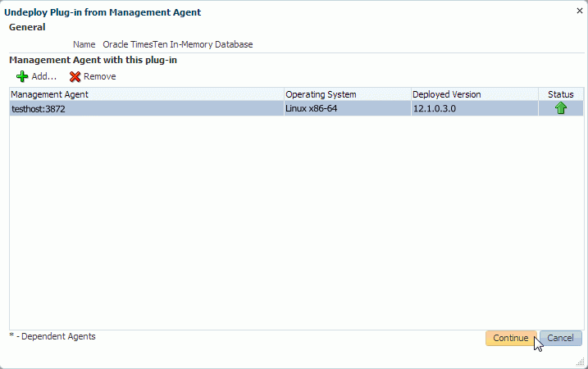Select the Status column header
This screenshot has width=588, height=369.
click(561, 94)
